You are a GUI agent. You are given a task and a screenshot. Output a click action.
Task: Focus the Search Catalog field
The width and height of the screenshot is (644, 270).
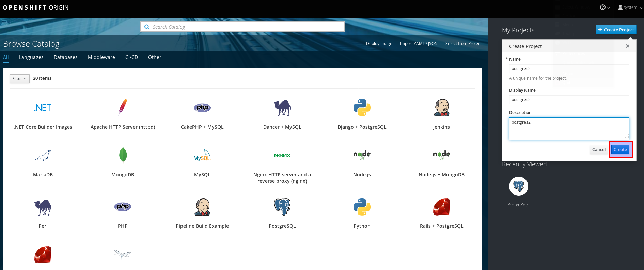(x=242, y=27)
